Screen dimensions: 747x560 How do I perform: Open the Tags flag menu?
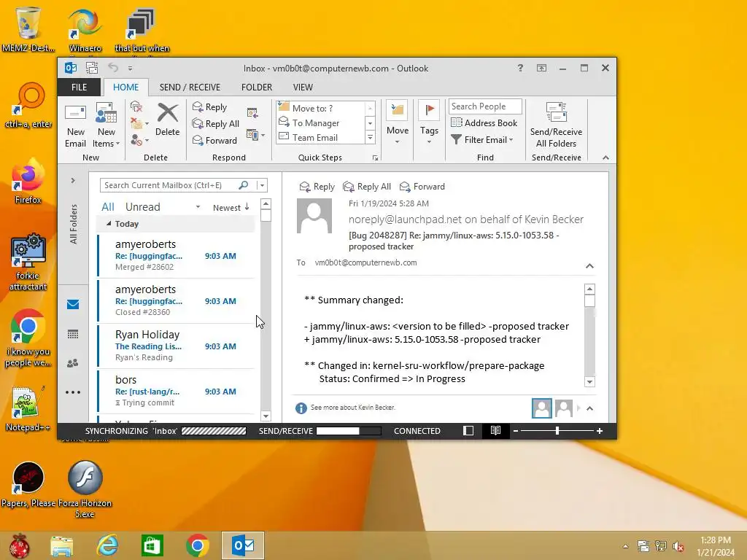click(x=429, y=123)
